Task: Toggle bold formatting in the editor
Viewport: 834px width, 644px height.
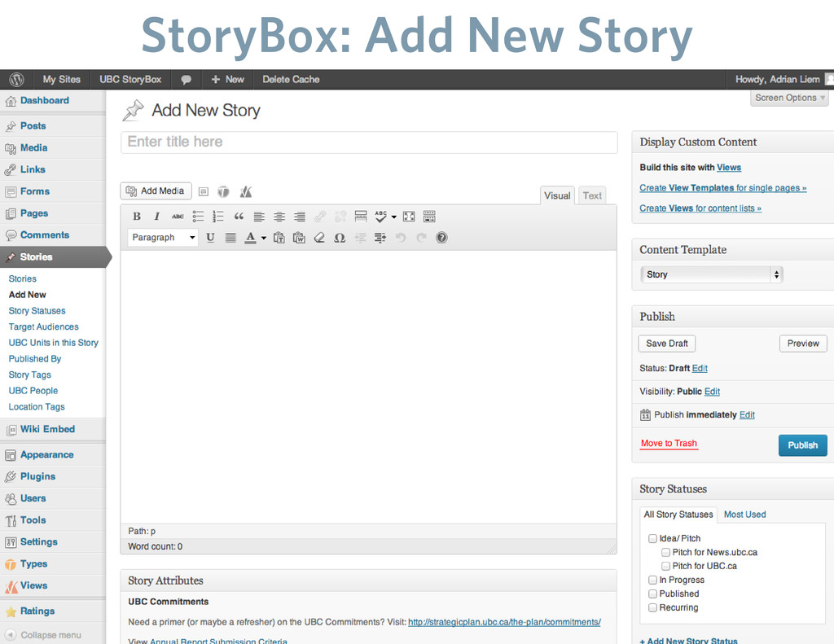Action: (x=137, y=217)
